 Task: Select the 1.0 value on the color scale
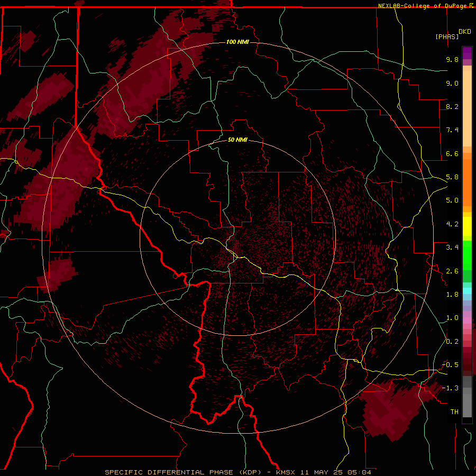pyautogui.click(x=452, y=318)
